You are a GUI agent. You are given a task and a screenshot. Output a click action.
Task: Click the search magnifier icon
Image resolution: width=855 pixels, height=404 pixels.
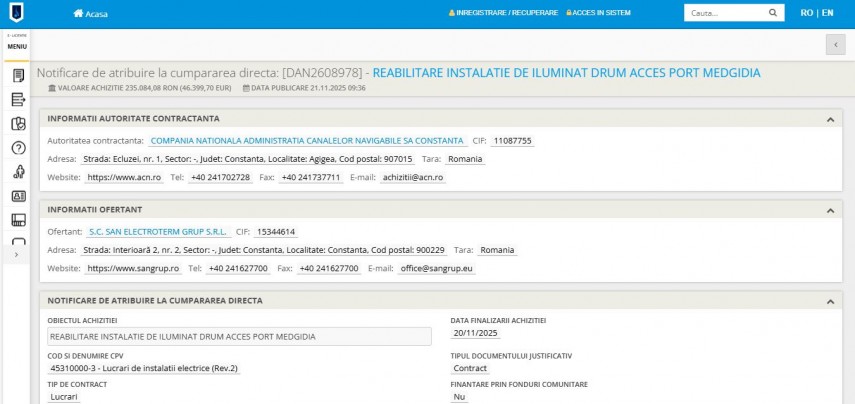773,13
